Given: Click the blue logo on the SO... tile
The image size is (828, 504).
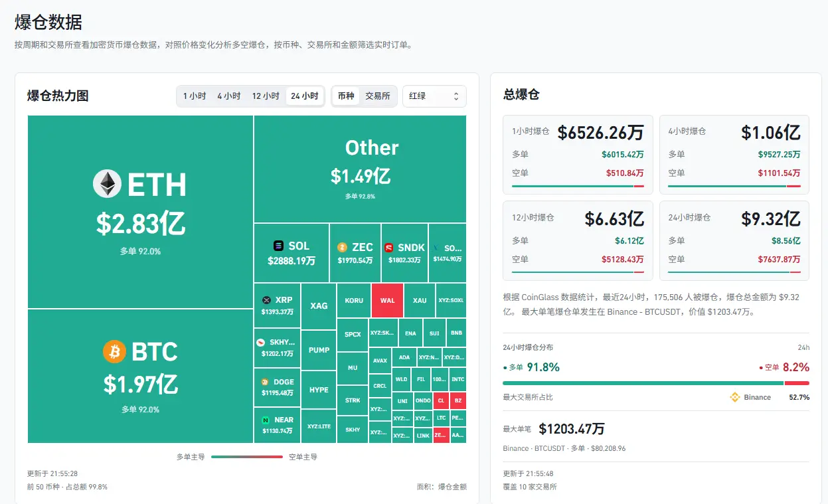Looking at the screenshot, I should click(x=436, y=248).
